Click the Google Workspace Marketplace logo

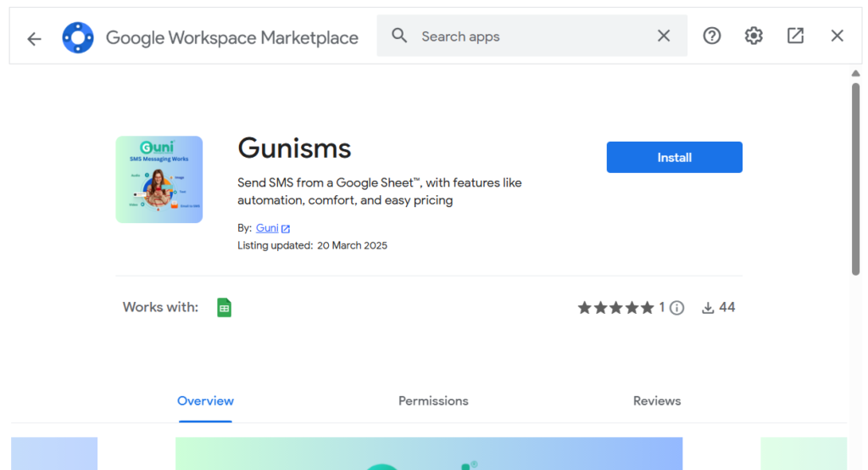point(78,37)
